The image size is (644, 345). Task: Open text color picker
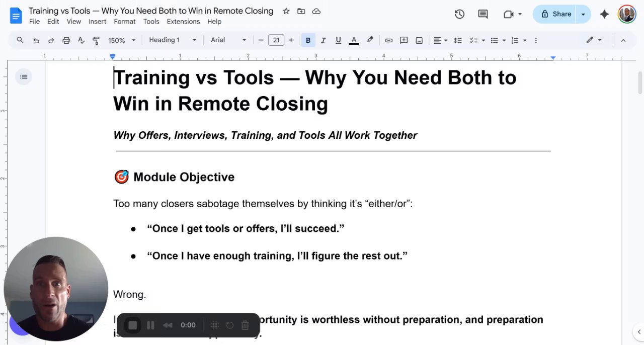[x=354, y=40]
